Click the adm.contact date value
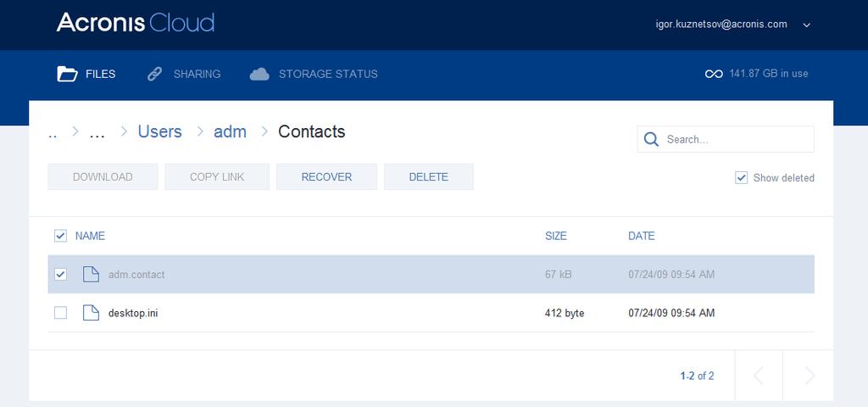This screenshot has width=868, height=407. [x=671, y=275]
